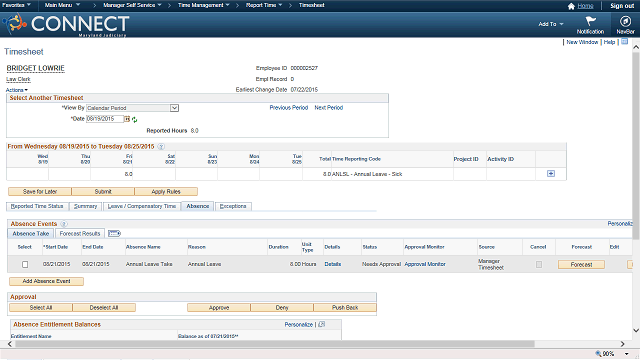640x360 pixels.
Task: Expand the Actions dropdown under Law Clerk
Action: click(x=17, y=90)
